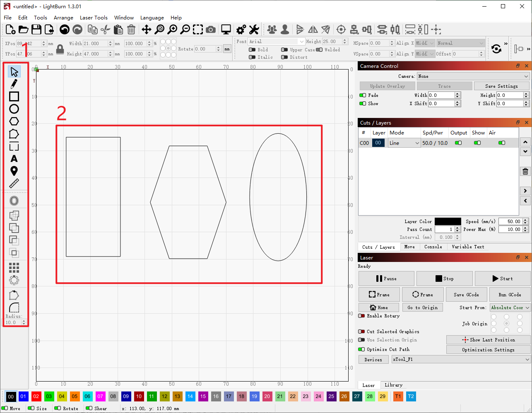The image size is (532, 413).
Task: Create a new file from toolbar
Action: click(x=11, y=29)
